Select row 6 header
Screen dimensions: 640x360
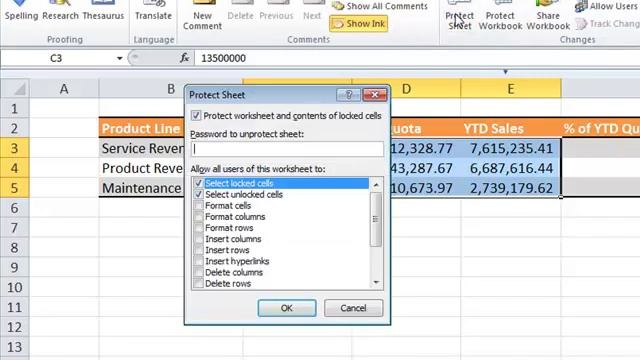coord(15,208)
